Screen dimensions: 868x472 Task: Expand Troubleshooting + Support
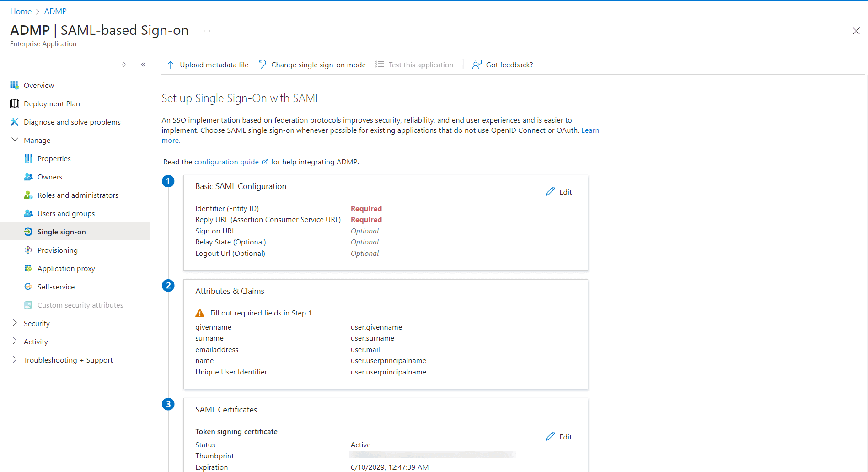(68, 360)
